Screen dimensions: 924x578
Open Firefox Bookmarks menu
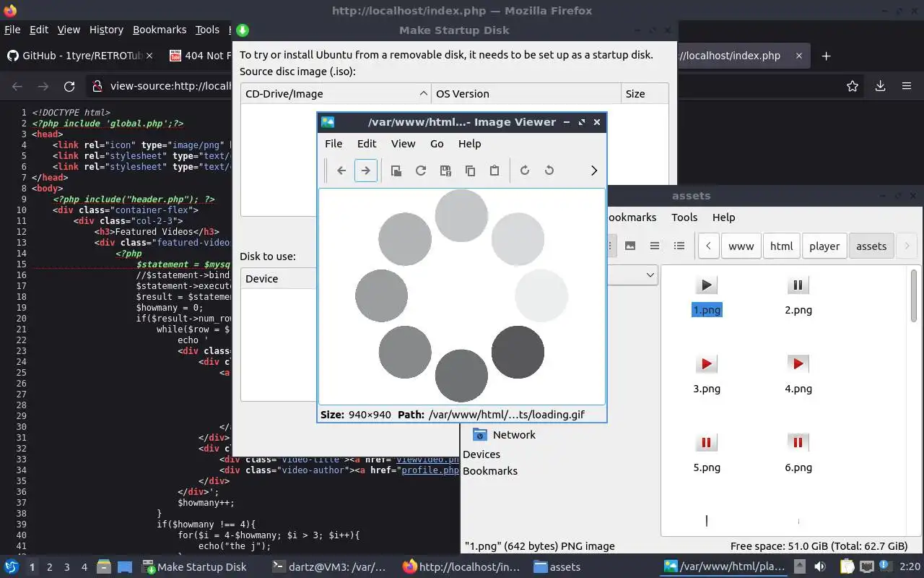[x=160, y=30]
